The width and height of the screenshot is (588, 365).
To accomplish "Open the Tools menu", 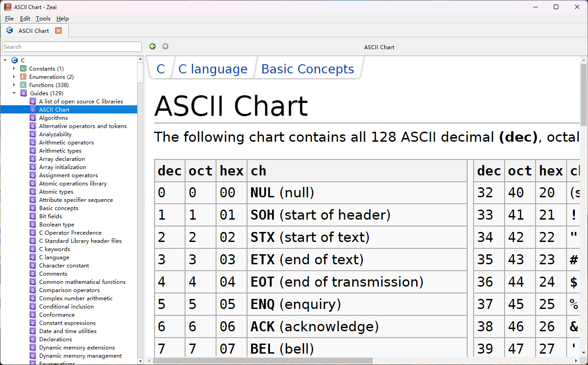I will [x=43, y=19].
